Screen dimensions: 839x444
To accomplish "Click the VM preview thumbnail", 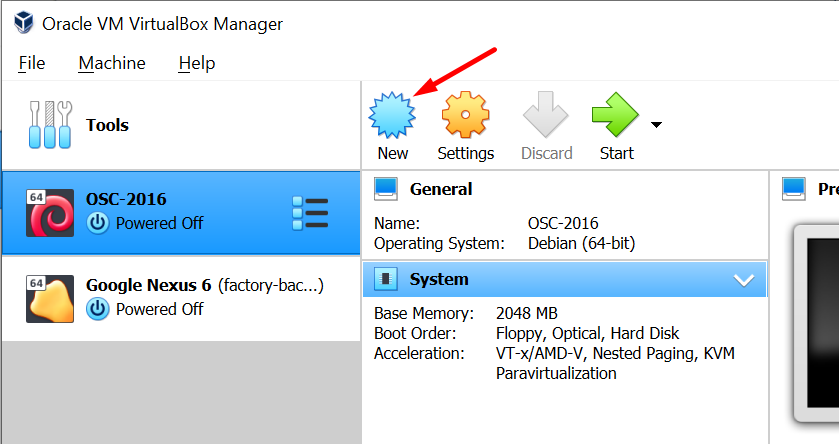I will [817, 324].
